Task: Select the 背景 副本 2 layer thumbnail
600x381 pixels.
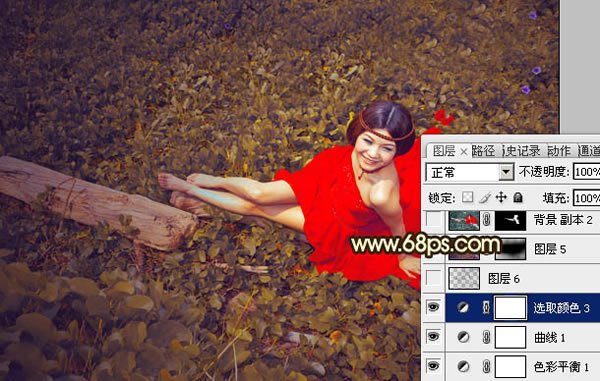Action: tap(464, 220)
